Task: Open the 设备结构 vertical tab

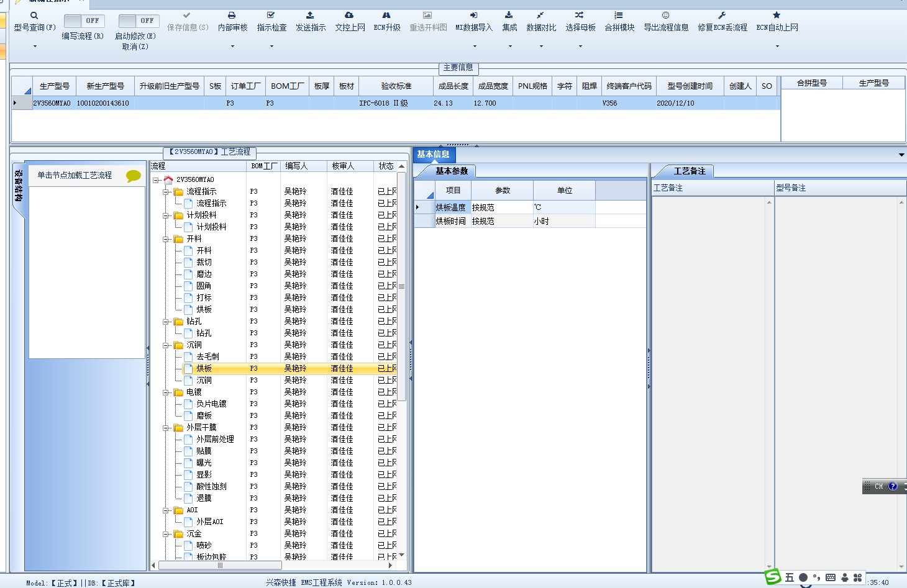Action: [x=19, y=186]
